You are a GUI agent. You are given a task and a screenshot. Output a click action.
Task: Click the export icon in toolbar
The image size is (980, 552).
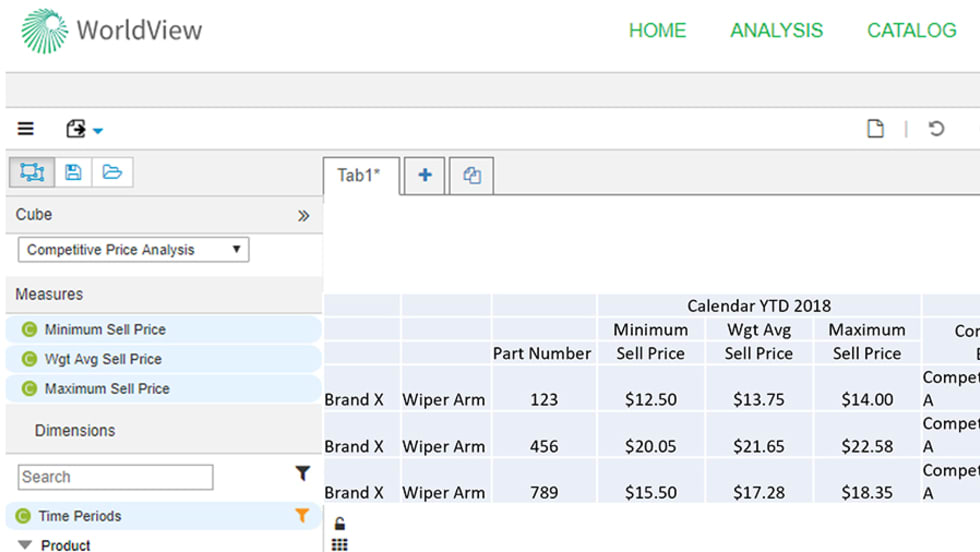click(x=76, y=129)
